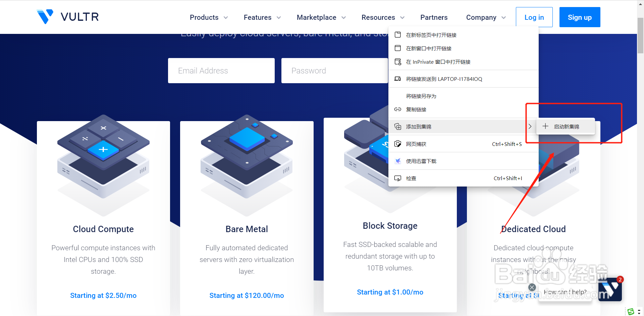Close the 'How can I help?' chat bubble
This screenshot has width=644, height=316.
[532, 287]
